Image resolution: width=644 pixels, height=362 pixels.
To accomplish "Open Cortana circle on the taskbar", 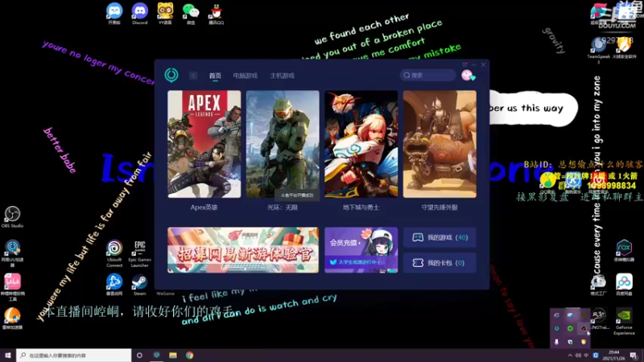I will click(139, 355).
